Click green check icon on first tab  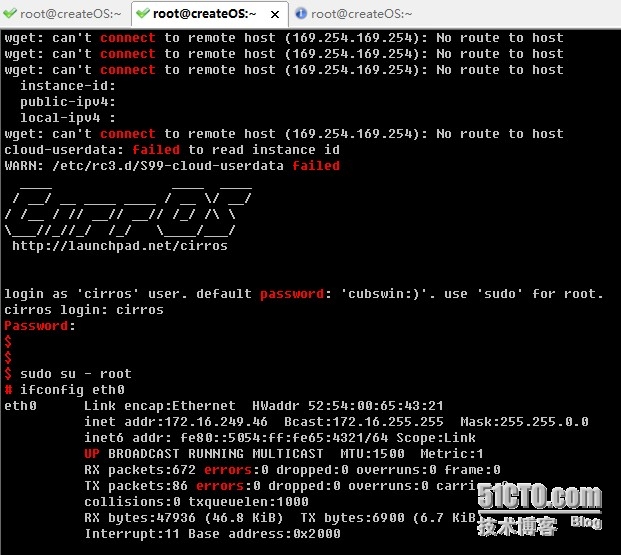pos(10,14)
